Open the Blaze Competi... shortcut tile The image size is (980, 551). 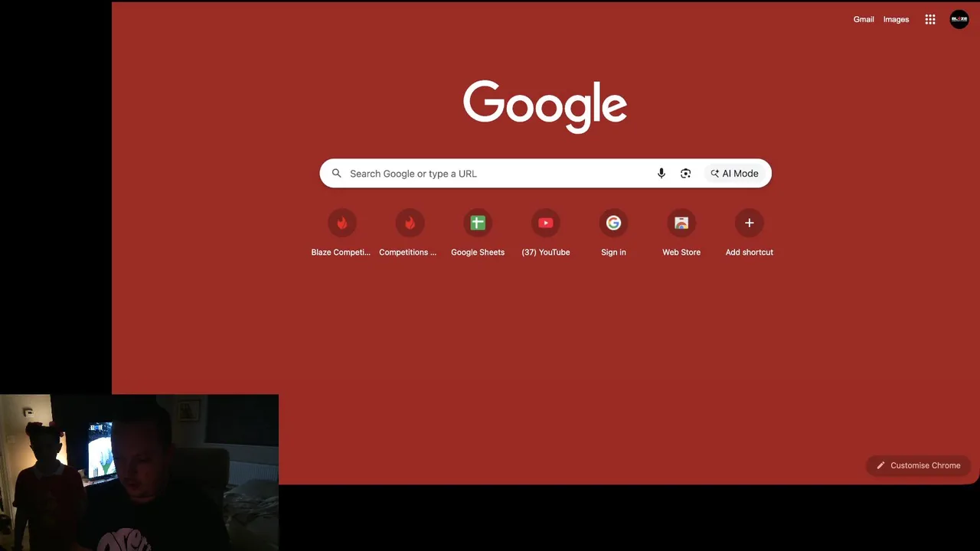pyautogui.click(x=341, y=233)
